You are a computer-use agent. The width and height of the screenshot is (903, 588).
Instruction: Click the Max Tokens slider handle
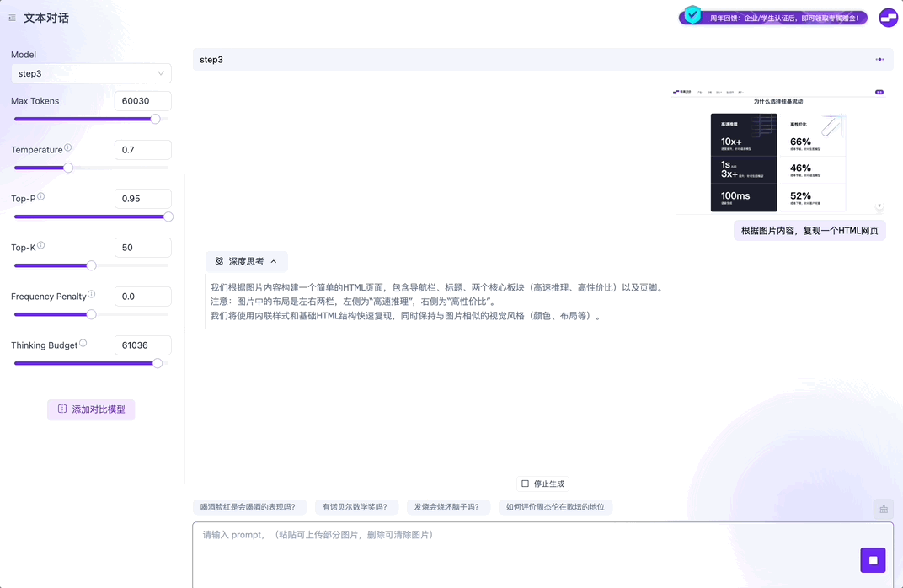coord(156,119)
